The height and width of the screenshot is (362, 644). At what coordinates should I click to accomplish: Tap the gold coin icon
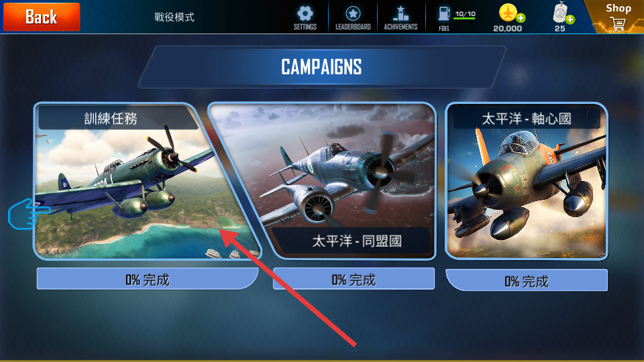(x=508, y=13)
